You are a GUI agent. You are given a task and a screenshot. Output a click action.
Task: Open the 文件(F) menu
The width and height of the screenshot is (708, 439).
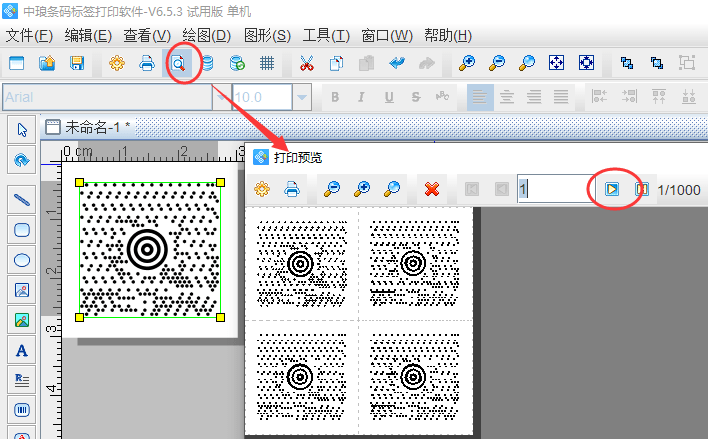(29, 35)
